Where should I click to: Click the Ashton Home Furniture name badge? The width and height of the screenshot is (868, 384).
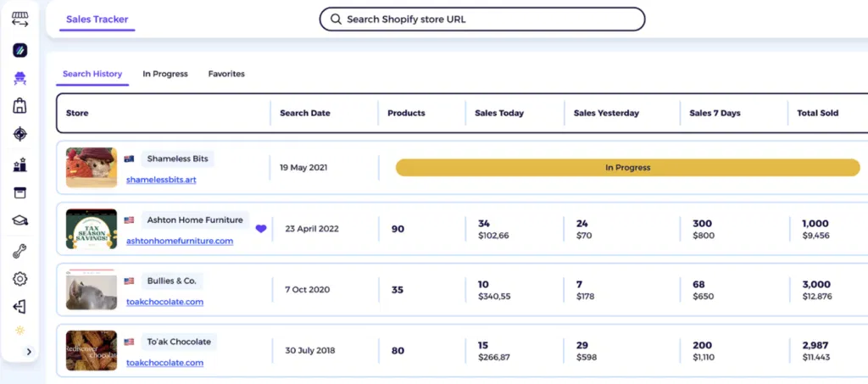pos(195,220)
